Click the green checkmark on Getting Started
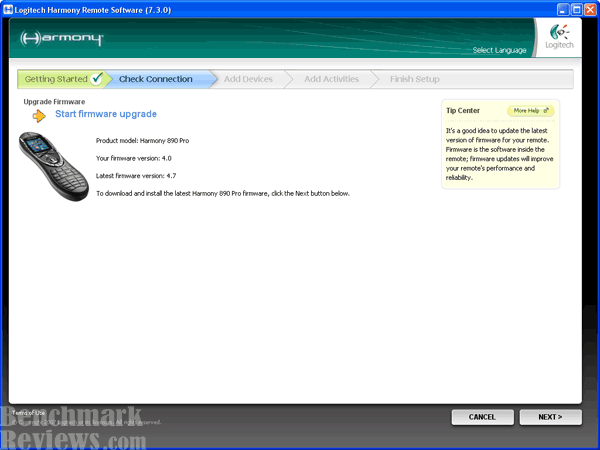Screen dimensions: 600x450 [x=97, y=79]
